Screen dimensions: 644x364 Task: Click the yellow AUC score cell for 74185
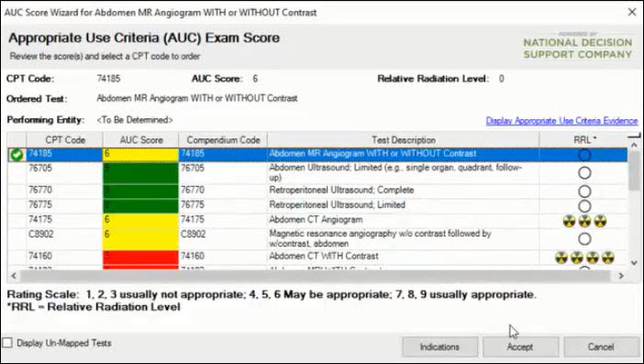pos(140,155)
